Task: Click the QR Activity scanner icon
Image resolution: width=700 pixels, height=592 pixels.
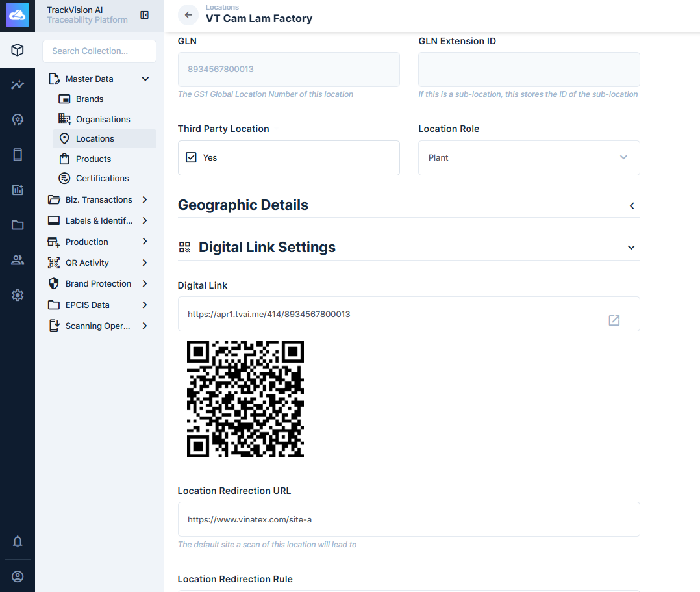Action: (54, 263)
